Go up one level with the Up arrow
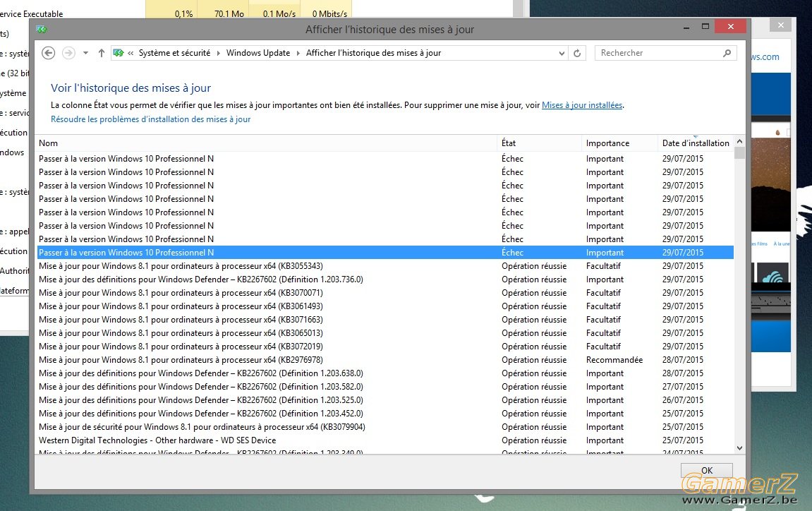This screenshot has height=511, width=812. coord(102,53)
